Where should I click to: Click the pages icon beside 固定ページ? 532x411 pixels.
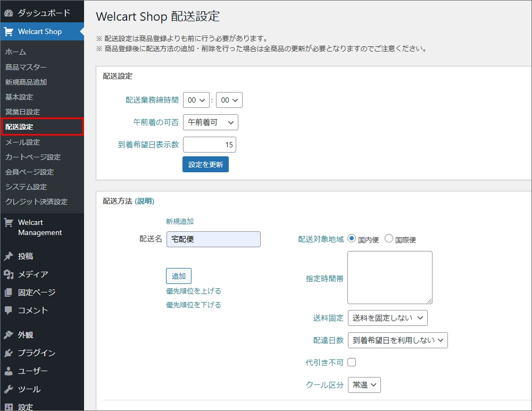pos(9,292)
